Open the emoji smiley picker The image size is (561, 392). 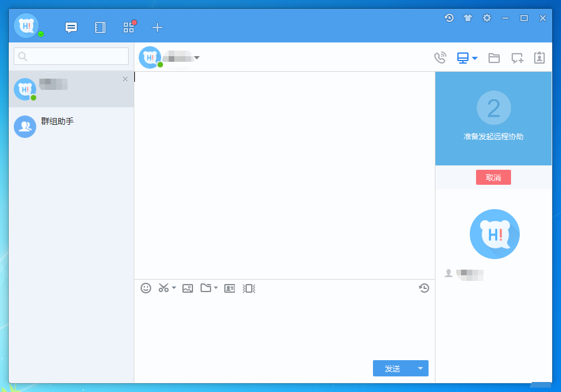tap(146, 288)
